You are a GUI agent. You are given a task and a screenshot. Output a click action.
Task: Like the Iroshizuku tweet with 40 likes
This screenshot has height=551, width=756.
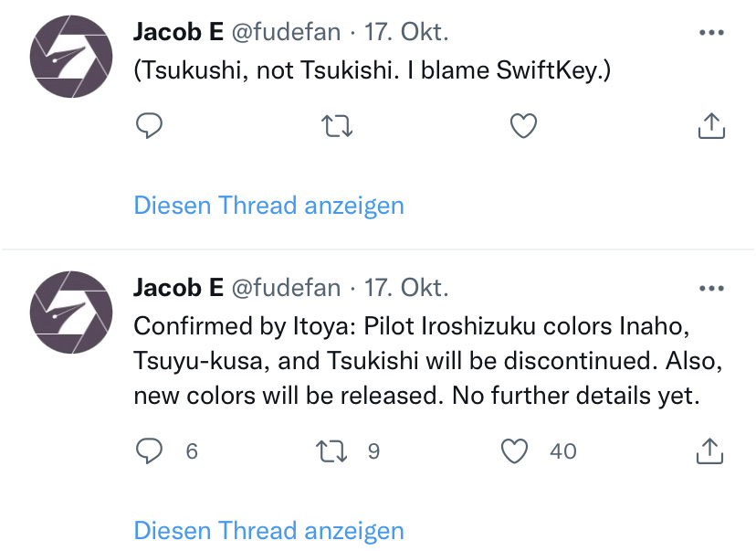514,451
